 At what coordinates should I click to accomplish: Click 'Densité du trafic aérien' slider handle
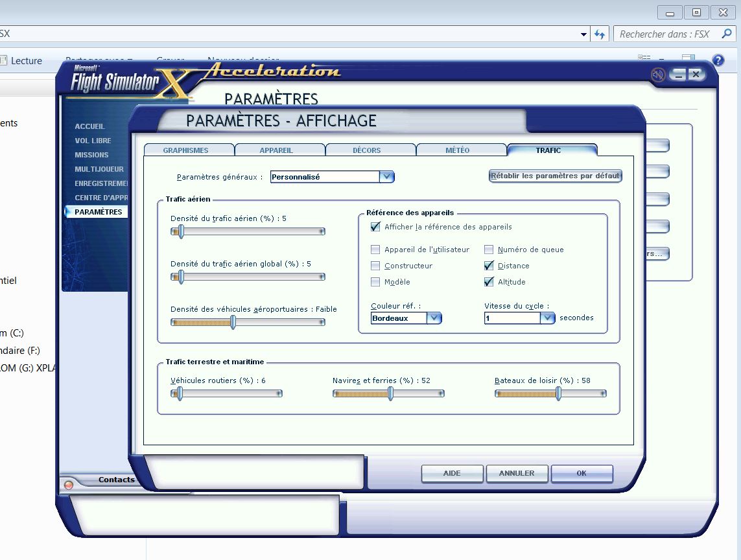pos(180,231)
